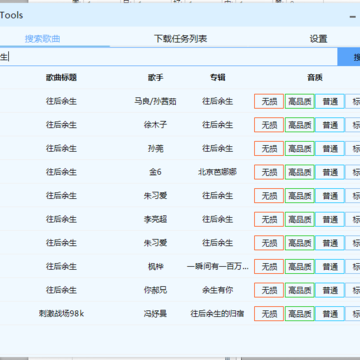This screenshot has width=360, height=360.
Task: Click the blue search button beside the input
Action: (x=349, y=57)
